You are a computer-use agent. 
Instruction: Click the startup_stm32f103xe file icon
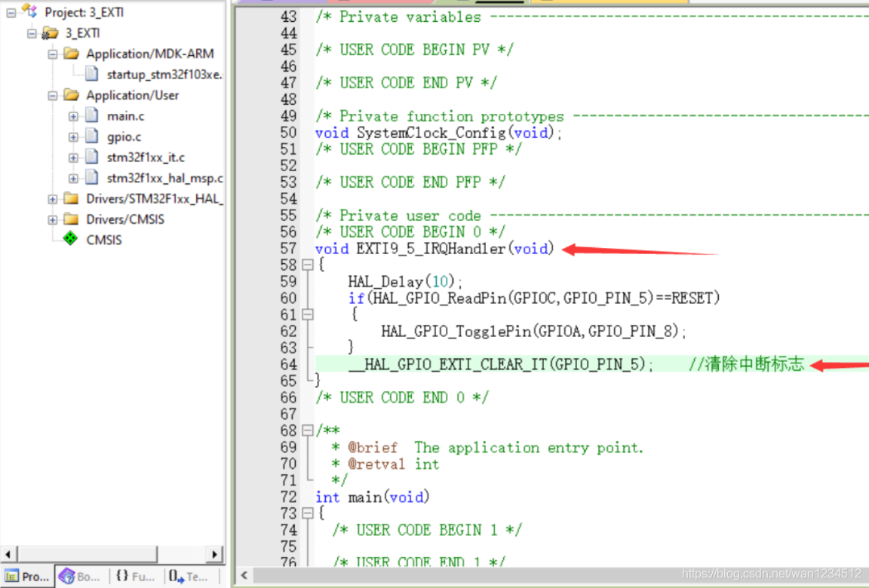click(91, 74)
